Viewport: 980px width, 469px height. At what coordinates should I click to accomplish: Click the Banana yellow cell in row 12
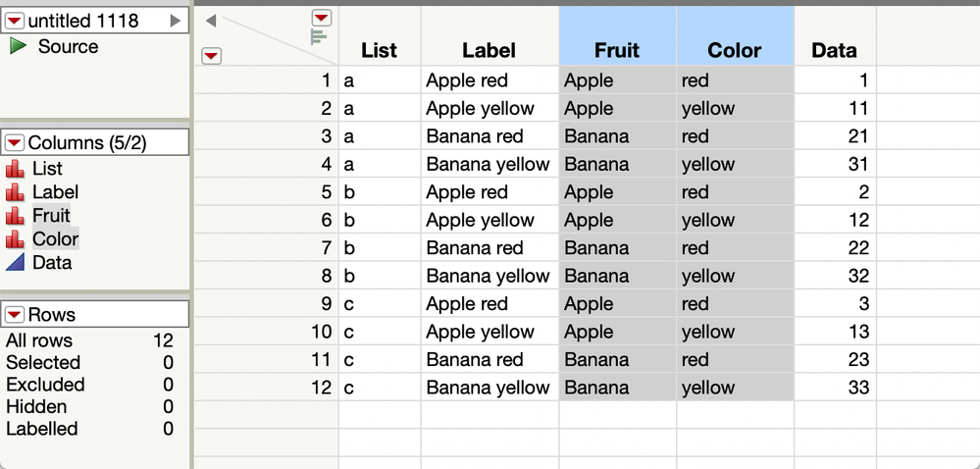click(489, 388)
